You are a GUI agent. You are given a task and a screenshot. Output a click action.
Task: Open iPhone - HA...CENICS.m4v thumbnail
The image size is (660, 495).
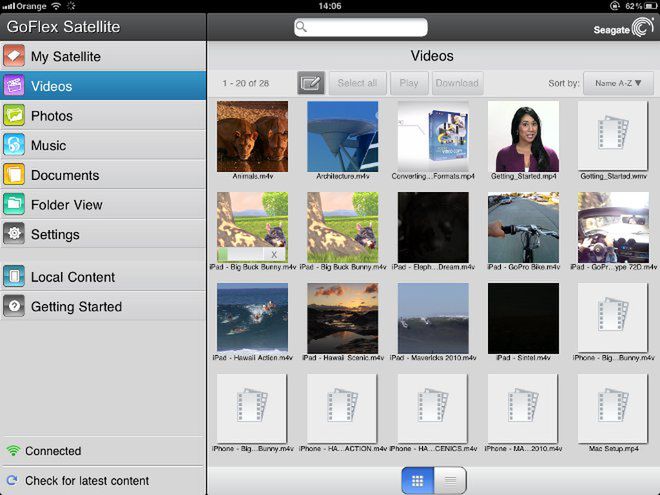point(433,408)
